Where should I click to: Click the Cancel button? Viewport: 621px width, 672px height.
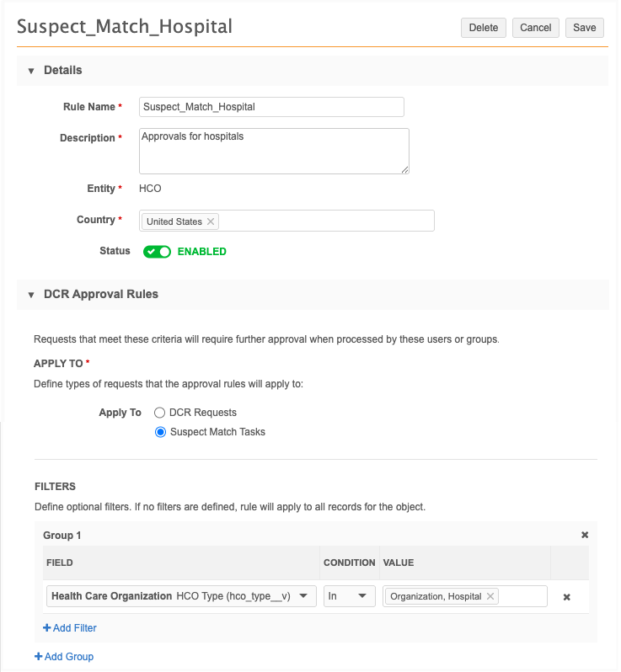535,28
